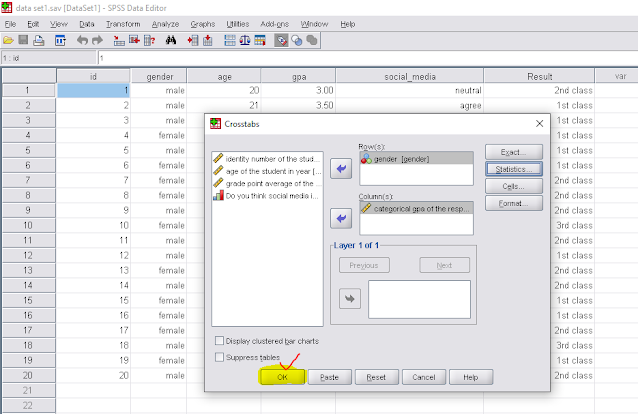Enable Display clustered bar charts checkbox
This screenshot has width=638, height=414.
pyautogui.click(x=219, y=341)
